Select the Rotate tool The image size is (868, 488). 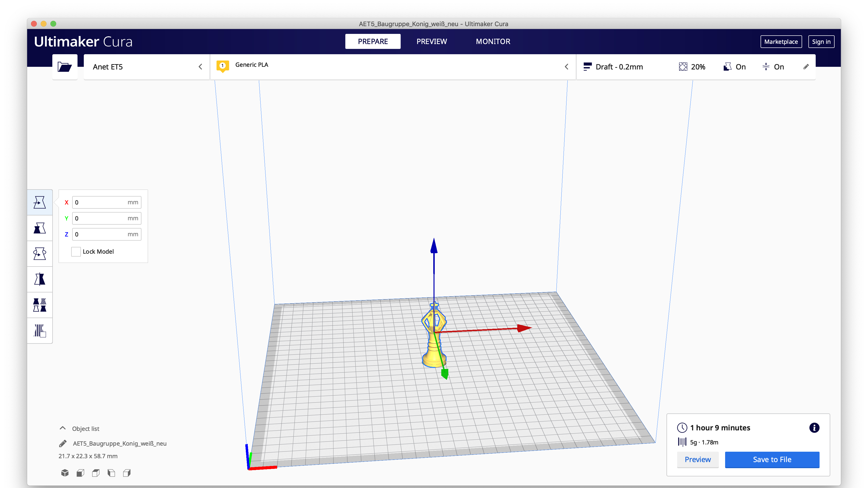39,254
